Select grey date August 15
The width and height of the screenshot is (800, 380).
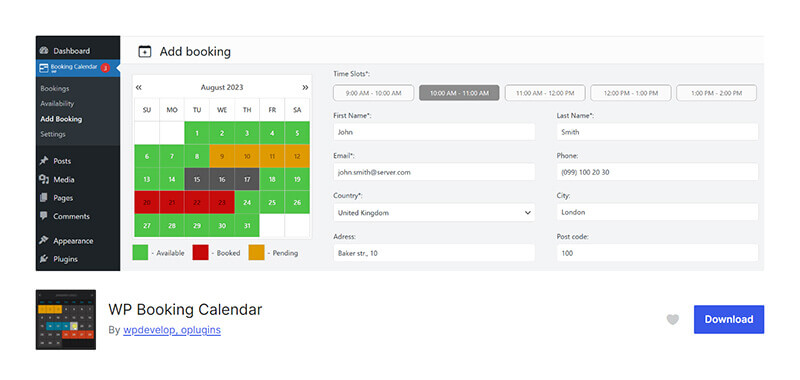[197, 179]
